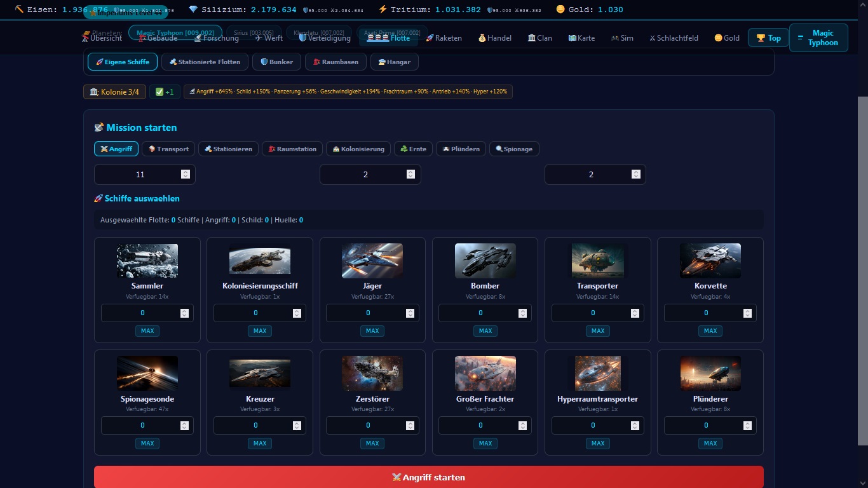Image resolution: width=868 pixels, height=488 pixels.
Task: Choose the Kolonisierung mission type
Action: [x=358, y=149]
